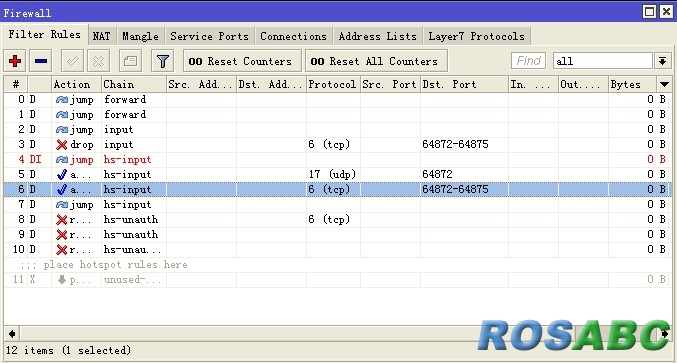Click 'place hotspot rules here' comment
Image resolution: width=677 pixels, height=363 pixels.
tap(115, 265)
